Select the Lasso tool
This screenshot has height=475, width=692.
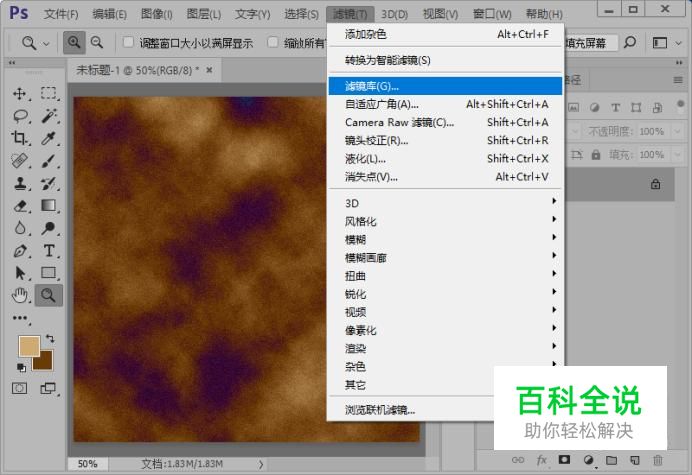[x=19, y=116]
